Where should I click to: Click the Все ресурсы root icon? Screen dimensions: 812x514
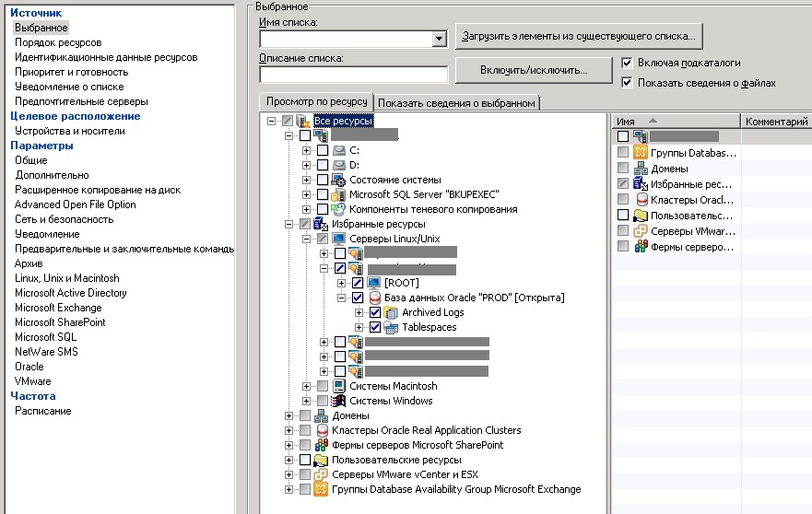(x=303, y=121)
